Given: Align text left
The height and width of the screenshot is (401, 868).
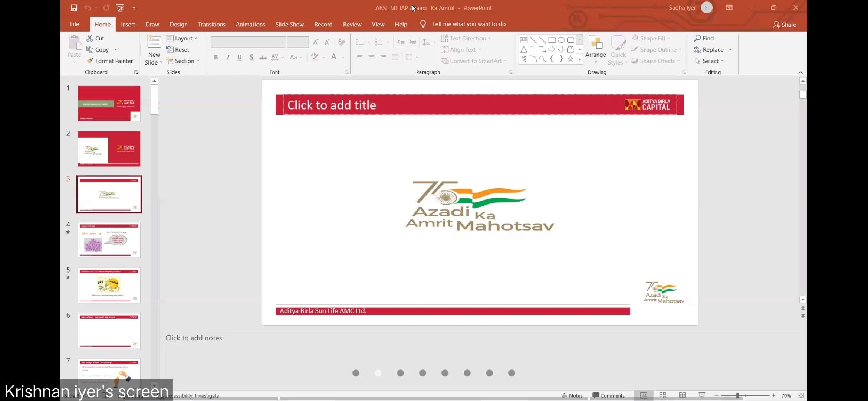Looking at the screenshot, I should point(360,57).
